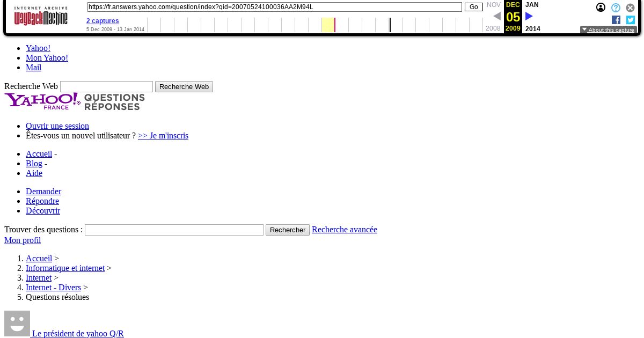644x338 pixels.
Task: Open the Wayback help question-mark icon
Action: [616, 8]
